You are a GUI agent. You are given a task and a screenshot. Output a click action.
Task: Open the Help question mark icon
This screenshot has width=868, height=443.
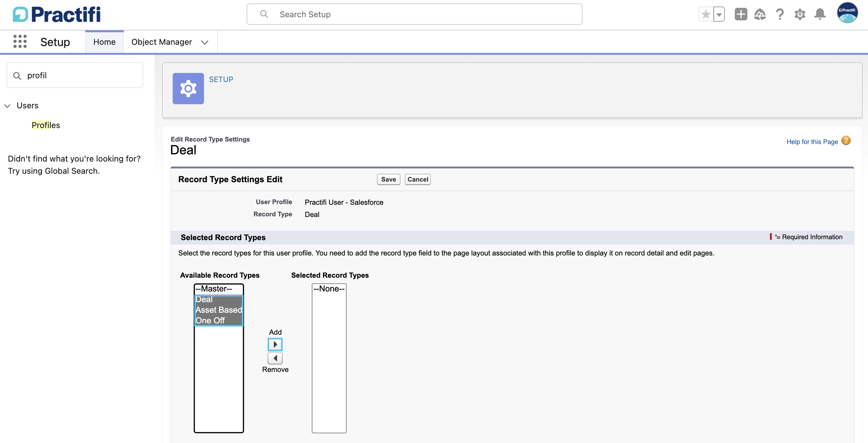pyautogui.click(x=779, y=14)
